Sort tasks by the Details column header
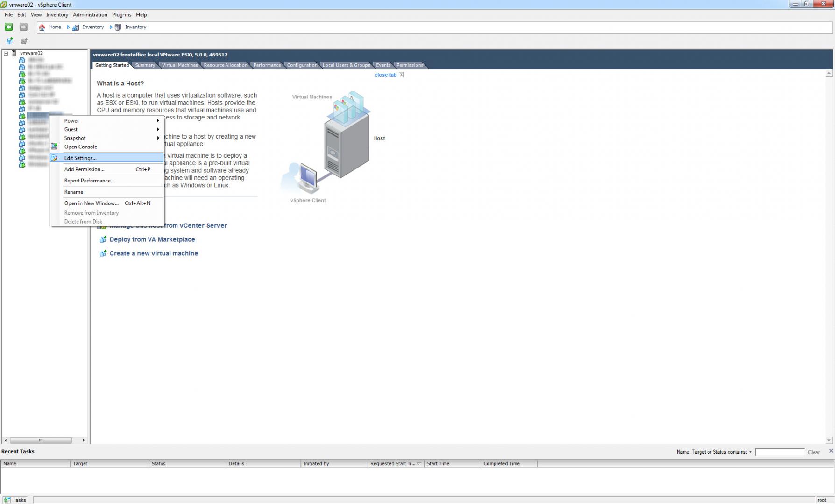Image resolution: width=835 pixels, height=504 pixels. (x=264, y=464)
